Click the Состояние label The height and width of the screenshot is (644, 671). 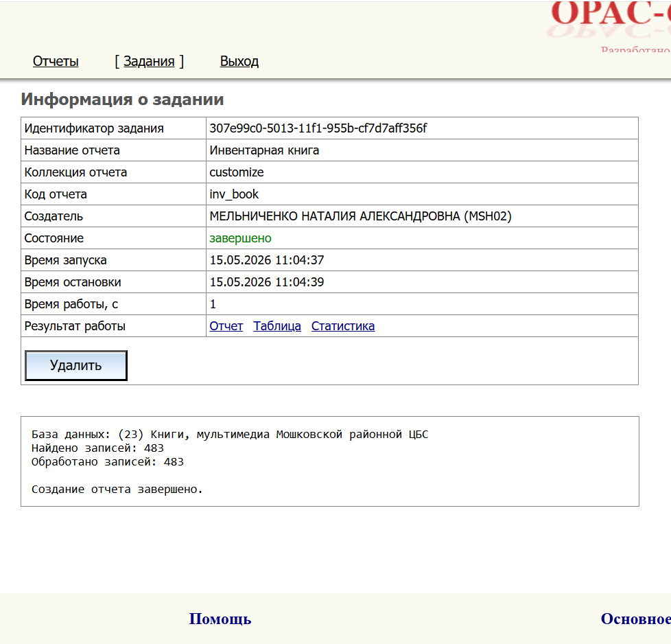tap(54, 238)
